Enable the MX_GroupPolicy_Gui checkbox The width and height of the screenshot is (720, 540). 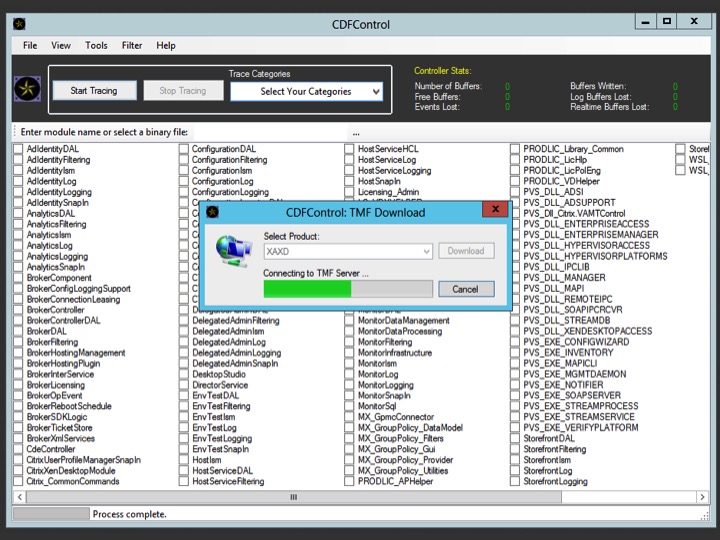tap(349, 450)
